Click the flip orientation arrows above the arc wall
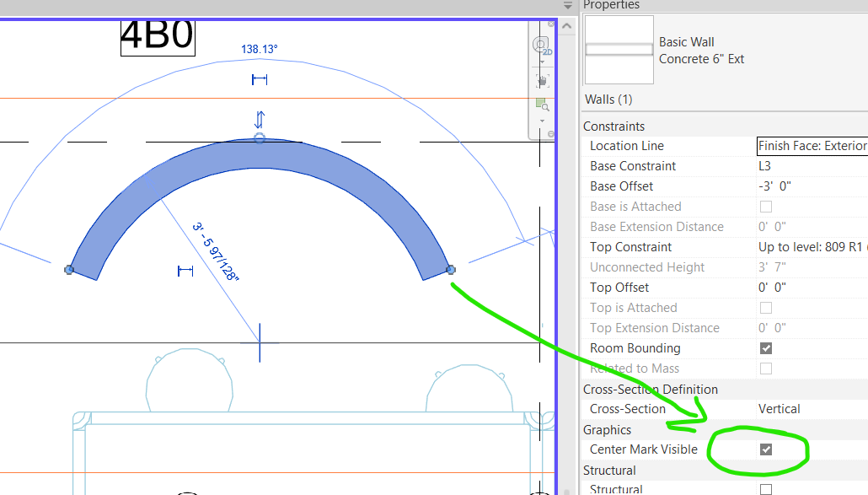868x495 pixels. (260, 119)
